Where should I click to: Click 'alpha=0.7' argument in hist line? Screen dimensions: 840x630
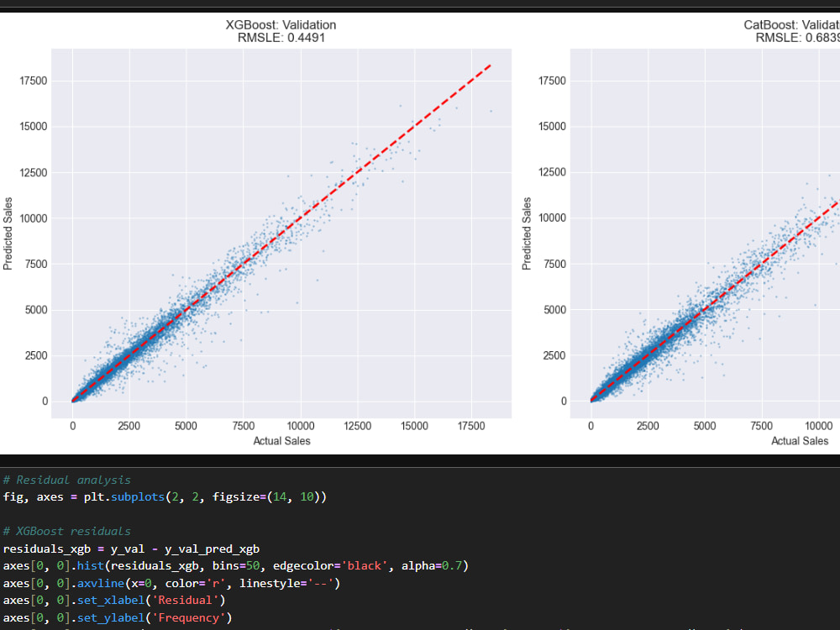[432, 565]
